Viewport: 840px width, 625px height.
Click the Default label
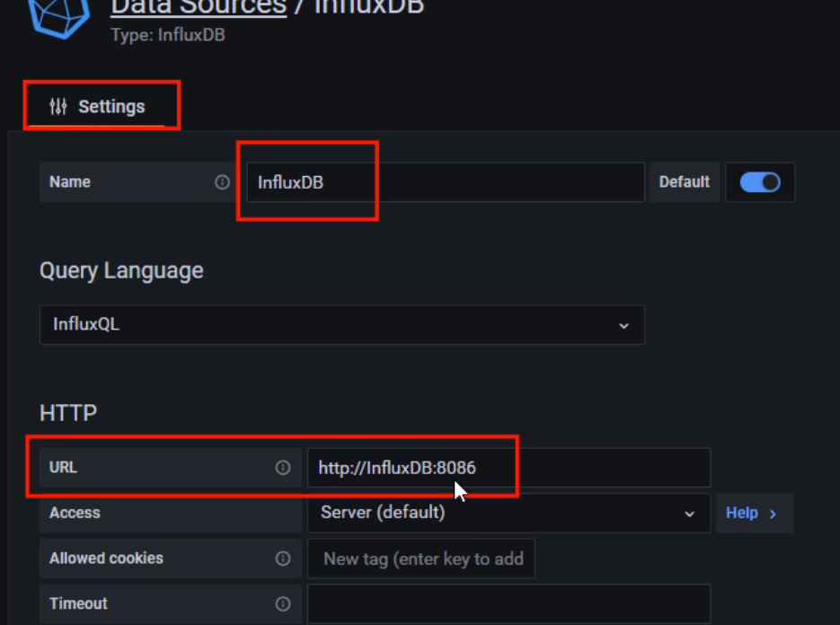pos(684,182)
